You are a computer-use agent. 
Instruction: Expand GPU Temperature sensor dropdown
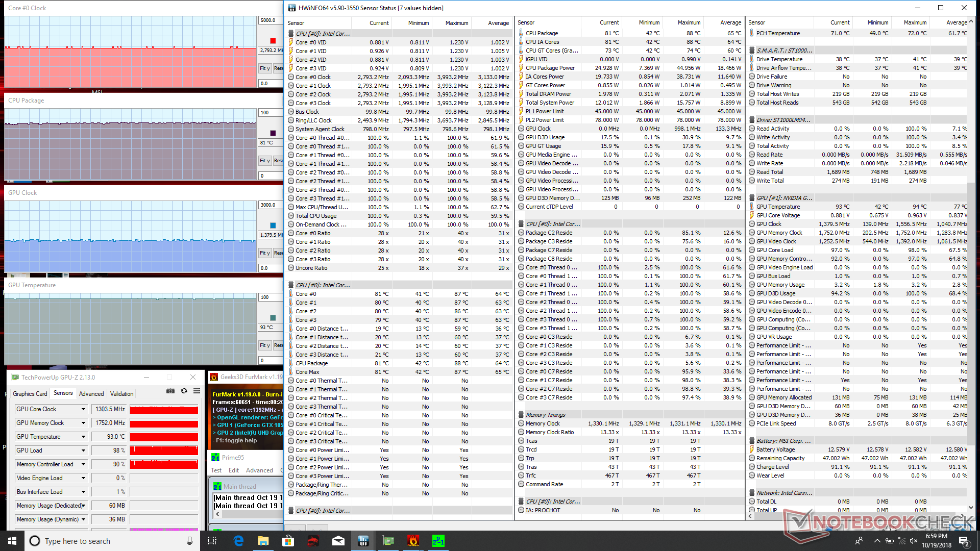click(83, 437)
